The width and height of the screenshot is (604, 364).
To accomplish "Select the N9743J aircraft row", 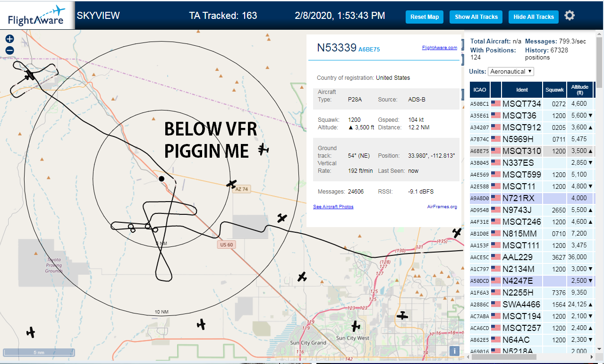I will tap(532, 210).
